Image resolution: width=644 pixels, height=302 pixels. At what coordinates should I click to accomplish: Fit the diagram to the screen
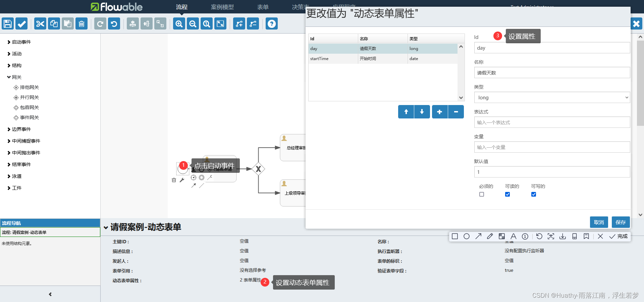click(x=220, y=24)
